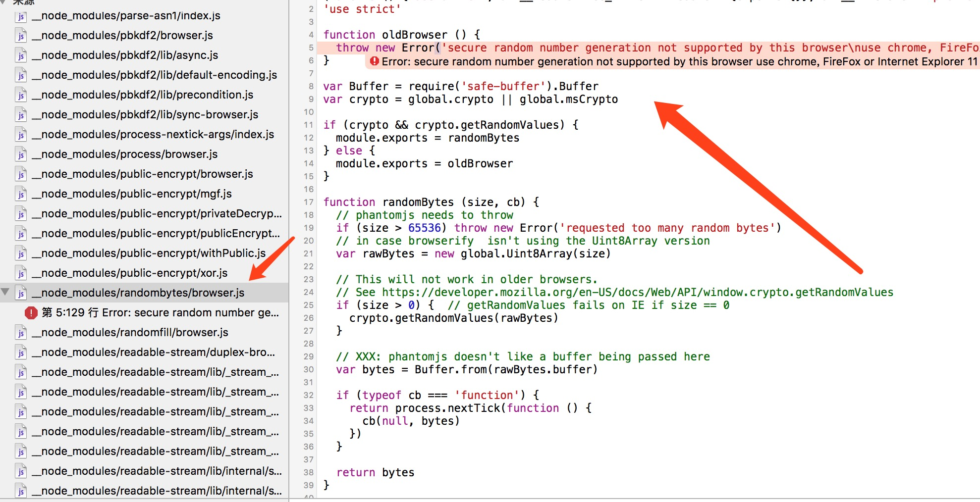This screenshot has width=980, height=502.
Task: Click the "require('safe-buffer').Buffer" code line
Action: (461, 86)
